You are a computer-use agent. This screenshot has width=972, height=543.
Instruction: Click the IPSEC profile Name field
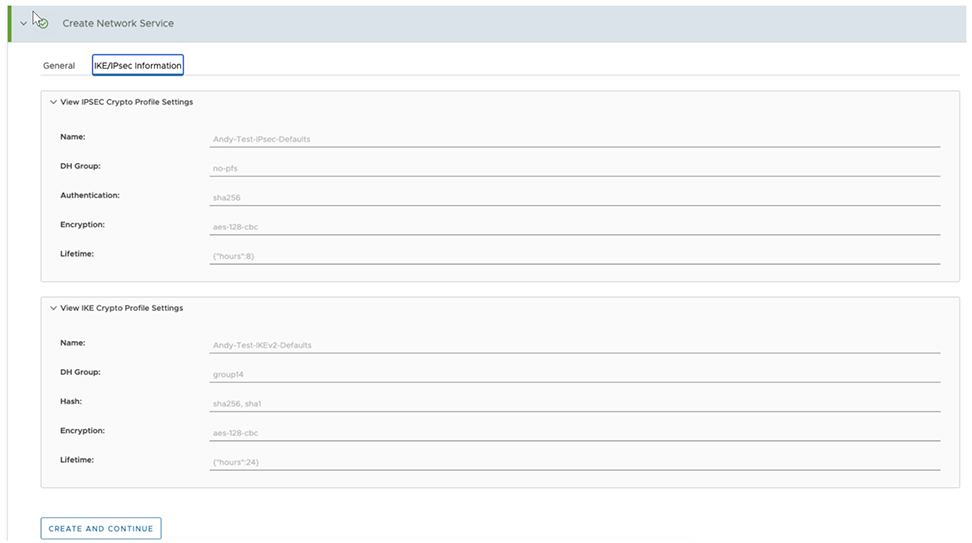(574, 139)
